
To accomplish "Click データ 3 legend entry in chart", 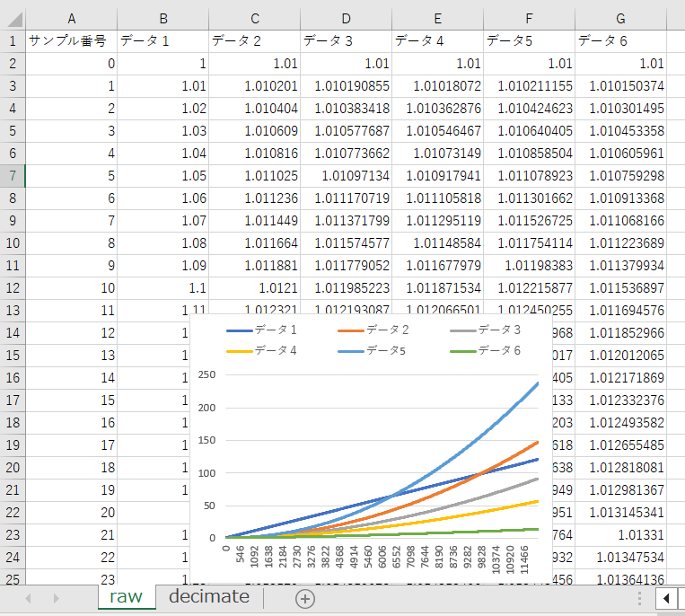I will (x=486, y=330).
